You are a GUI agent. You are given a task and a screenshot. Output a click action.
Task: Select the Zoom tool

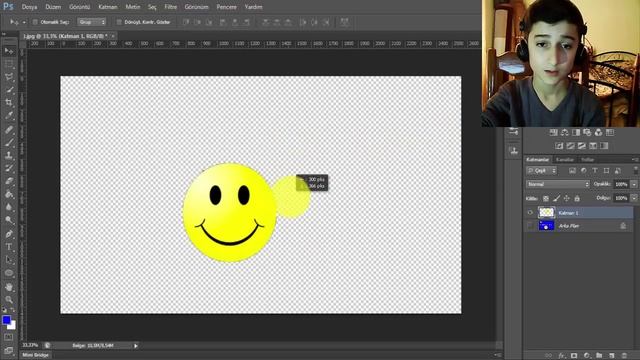(9, 300)
